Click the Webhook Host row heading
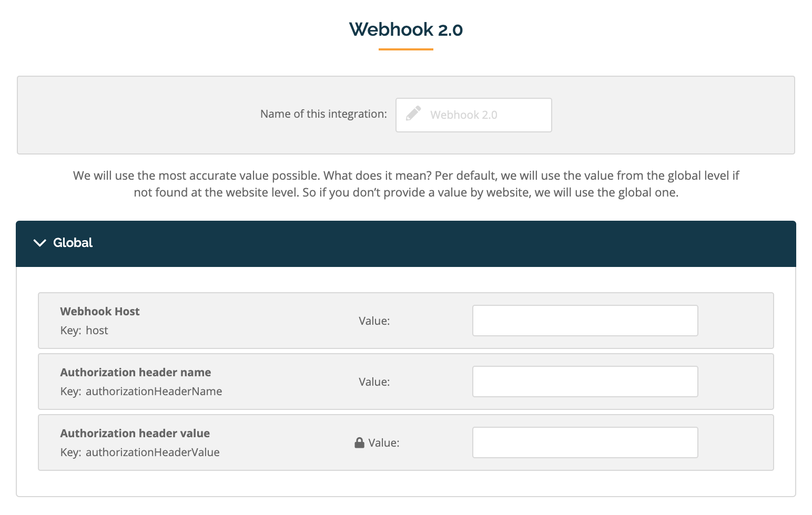The width and height of the screenshot is (812, 515). pos(100,311)
